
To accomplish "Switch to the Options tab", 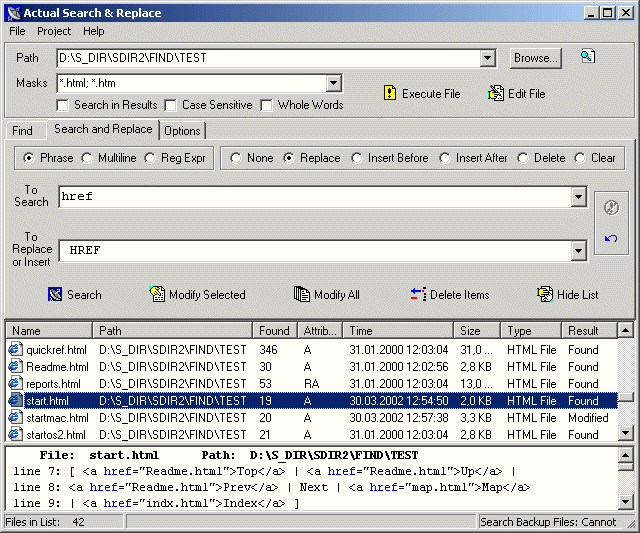I will (x=182, y=131).
